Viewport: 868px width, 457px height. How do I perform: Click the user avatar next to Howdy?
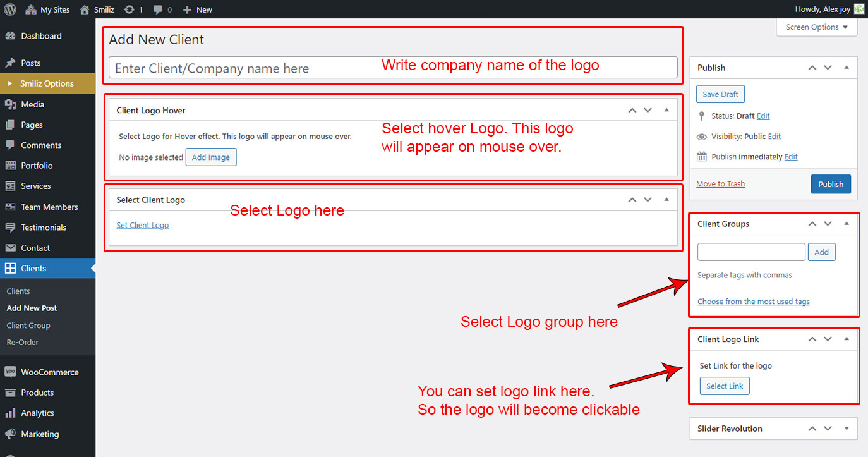pyautogui.click(x=859, y=9)
